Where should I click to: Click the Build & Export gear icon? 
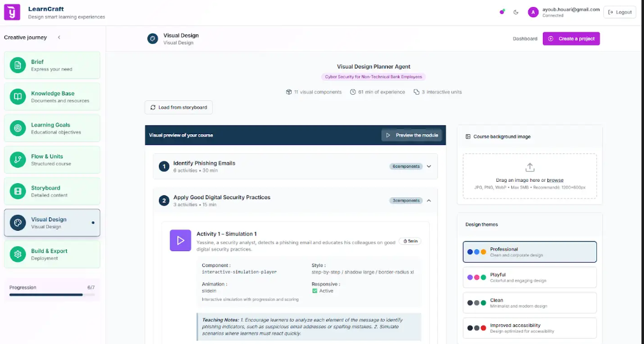click(x=18, y=254)
